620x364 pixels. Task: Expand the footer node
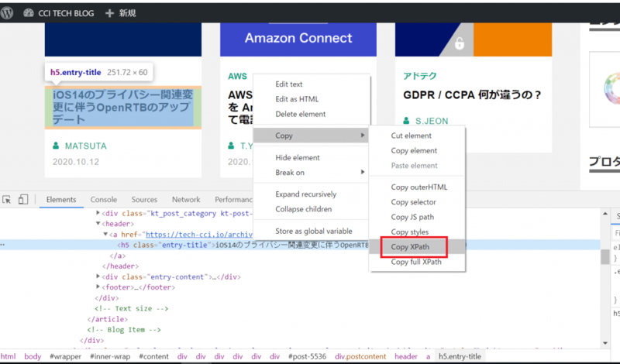[98, 287]
